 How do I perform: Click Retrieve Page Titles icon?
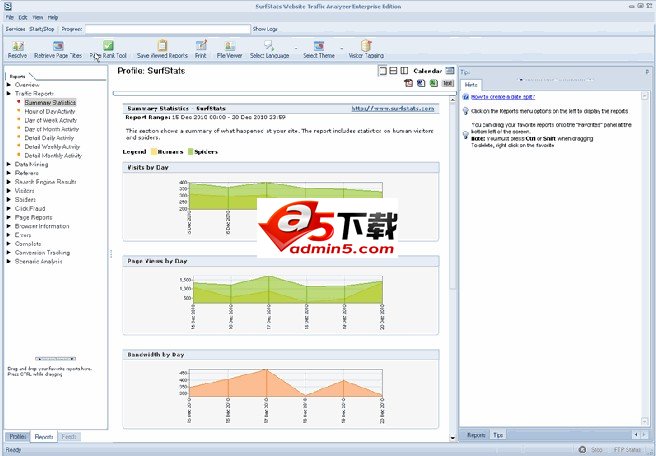58,46
